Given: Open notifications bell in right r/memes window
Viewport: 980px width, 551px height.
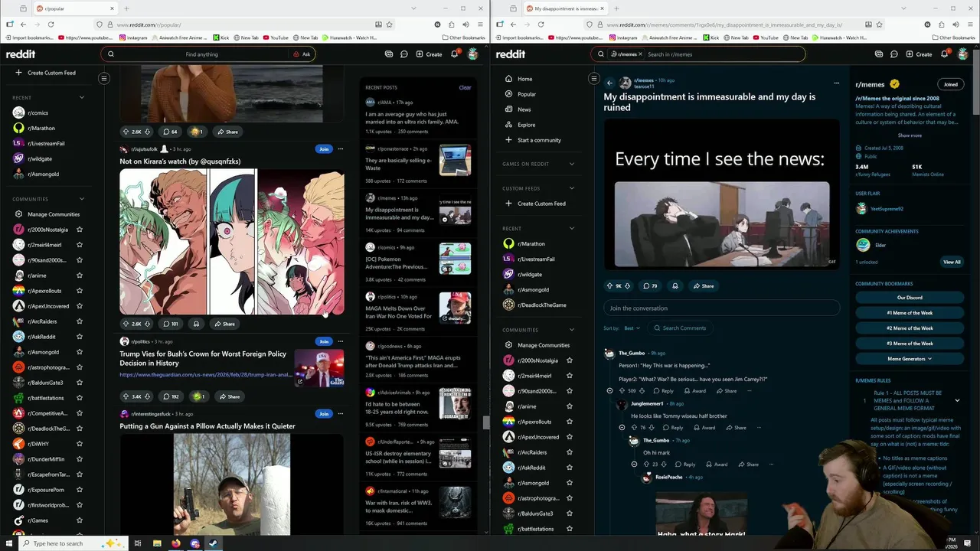Looking at the screenshot, I should [944, 54].
